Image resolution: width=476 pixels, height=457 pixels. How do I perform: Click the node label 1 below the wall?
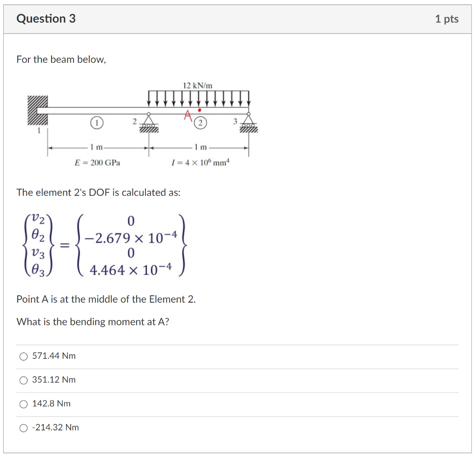[x=39, y=130]
